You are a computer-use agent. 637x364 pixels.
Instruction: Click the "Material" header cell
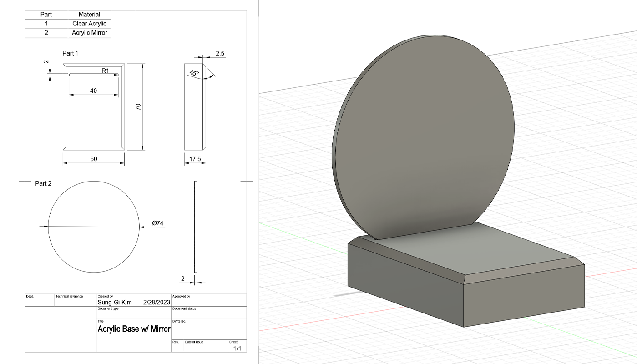89,15
